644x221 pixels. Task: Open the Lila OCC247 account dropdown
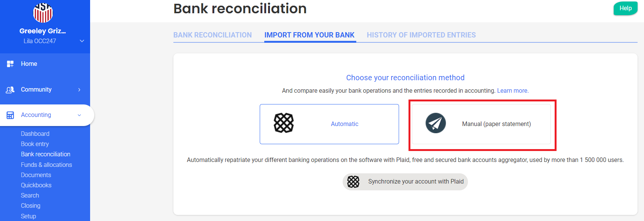[82, 41]
